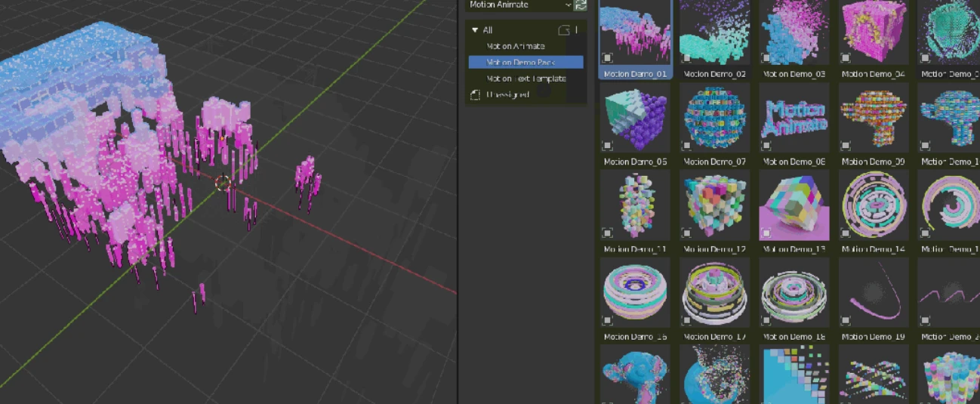980x404 pixels.
Task: Select the Motion Demo_08 text asset
Action: [x=793, y=119]
